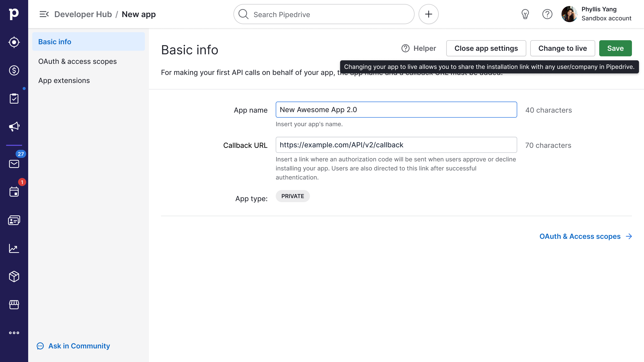This screenshot has width=644, height=362.
Task: Open Campaigns megaphone icon
Action: point(14,126)
